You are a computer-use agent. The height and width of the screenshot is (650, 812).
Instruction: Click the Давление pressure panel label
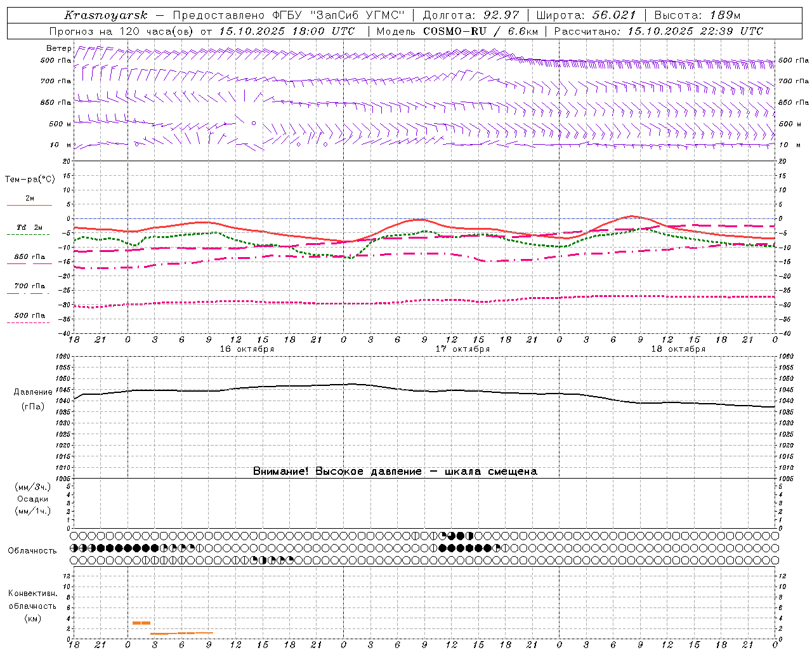(x=33, y=392)
